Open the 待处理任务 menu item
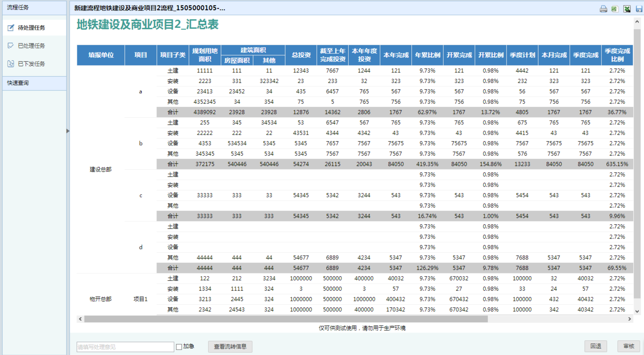644x355 pixels. [34, 28]
